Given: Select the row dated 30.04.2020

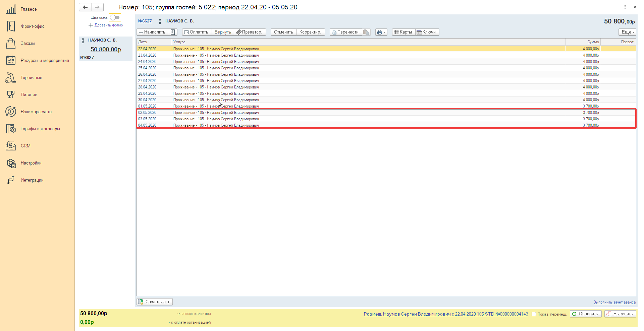Looking at the screenshot, I should click(386, 100).
